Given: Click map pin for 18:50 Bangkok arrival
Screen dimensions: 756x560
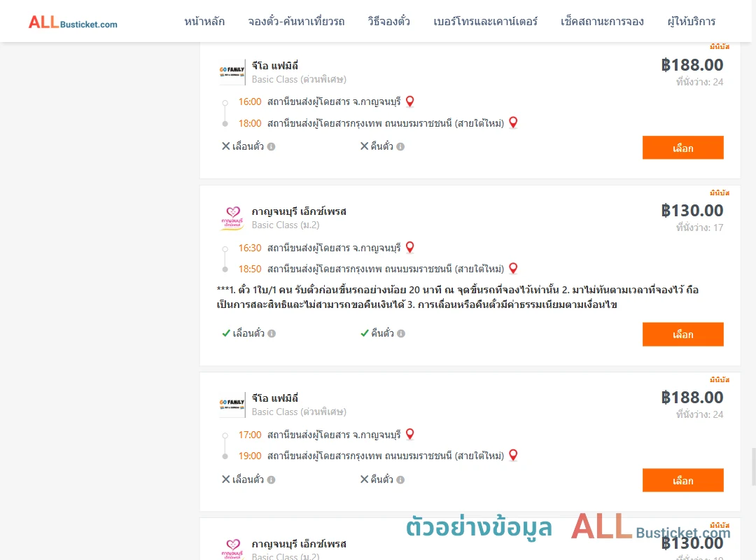Looking at the screenshot, I should 513,268.
